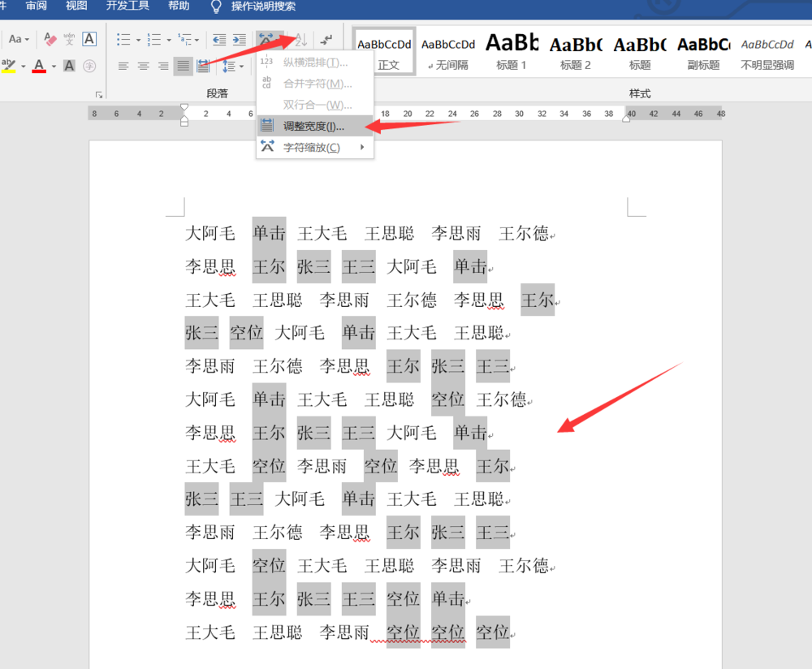Toggle the Character Border icon

click(89, 39)
